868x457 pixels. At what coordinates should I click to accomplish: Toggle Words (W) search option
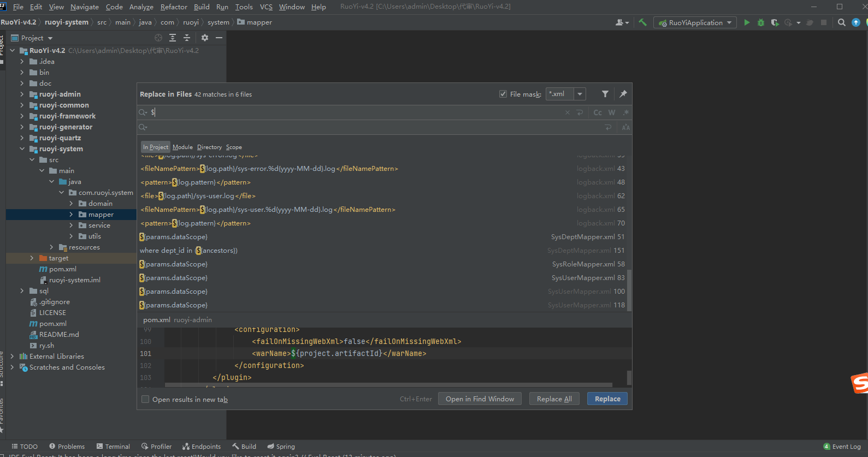point(612,112)
